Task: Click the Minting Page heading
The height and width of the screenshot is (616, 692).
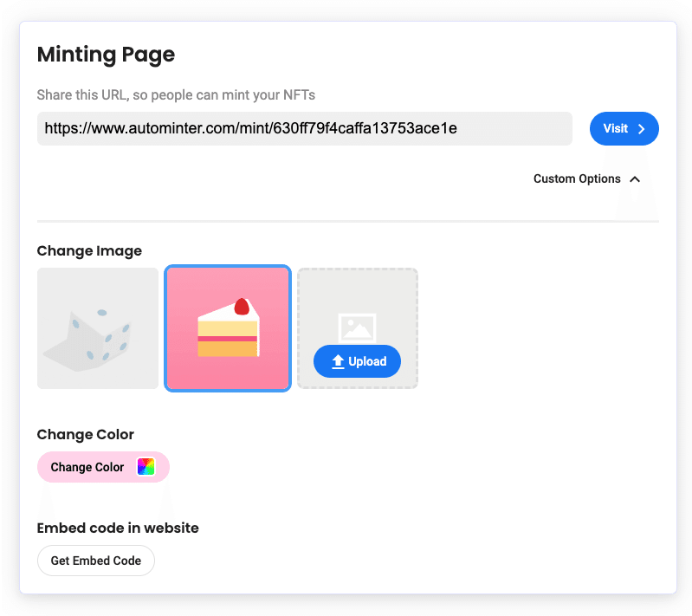Action: 106,55
